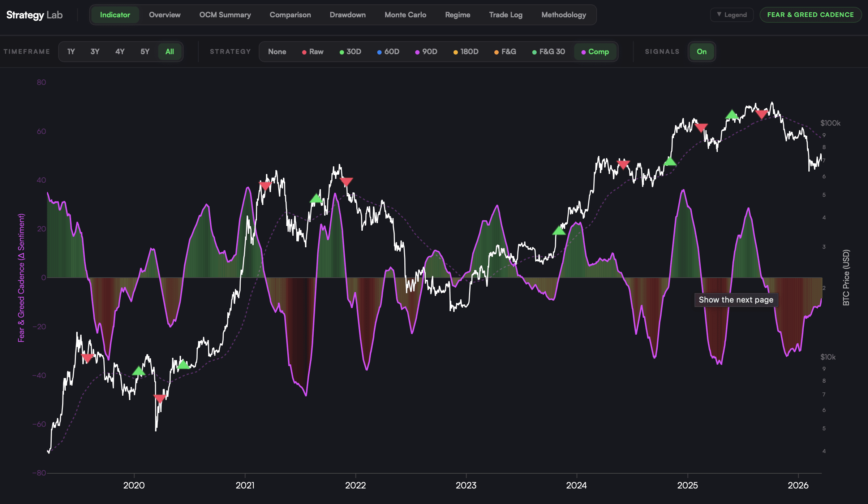
Task: Select the F&G 30 strategy
Action: click(549, 52)
